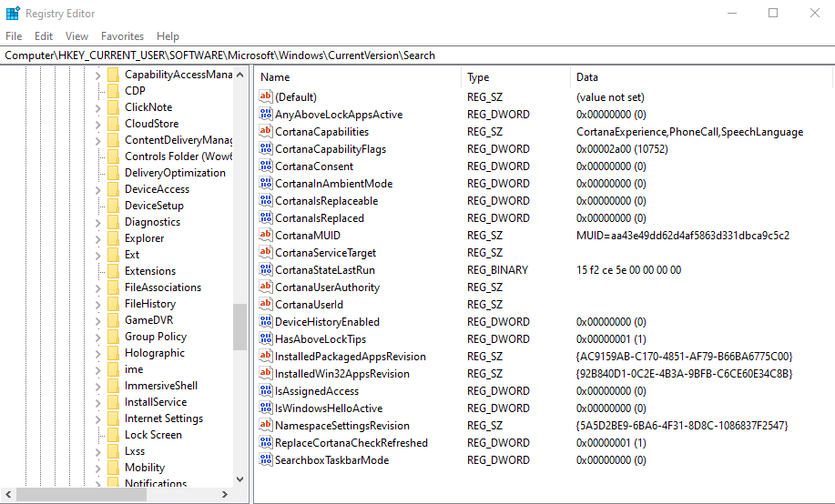This screenshot has height=504, width=835.
Task: Click the folder icon of Lock Screen key
Action: point(113,435)
